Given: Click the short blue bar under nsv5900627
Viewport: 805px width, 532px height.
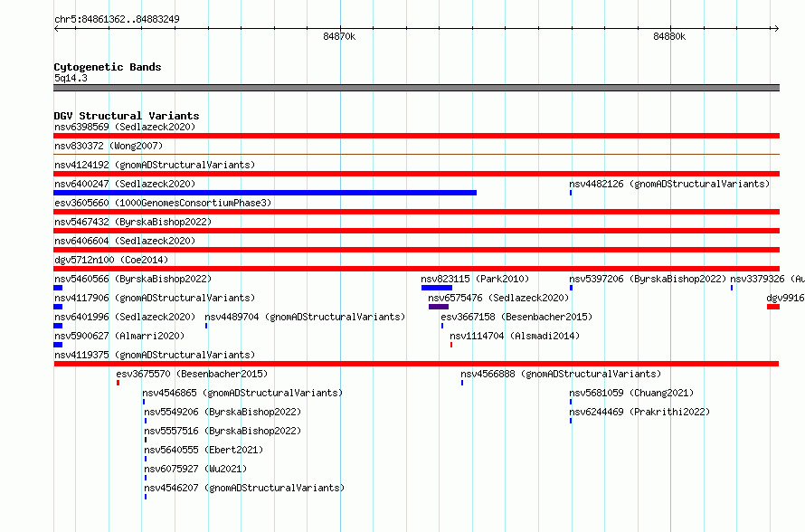Looking at the screenshot, I should [x=58, y=345].
